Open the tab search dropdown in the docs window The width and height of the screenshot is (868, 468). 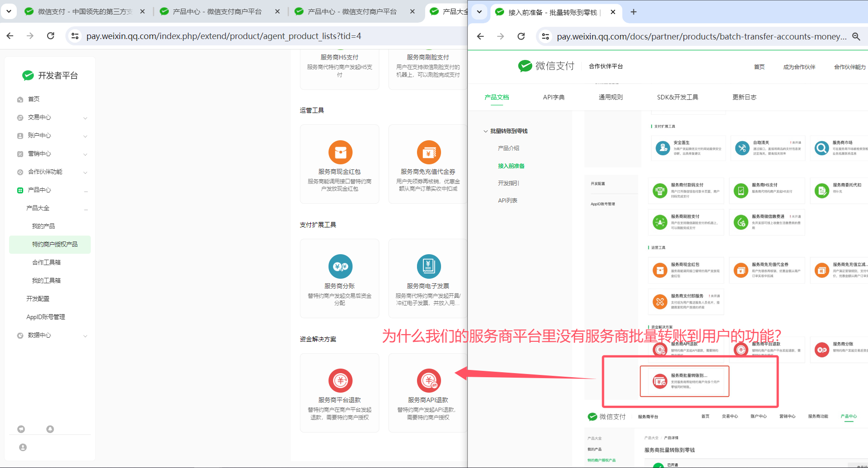tap(479, 12)
